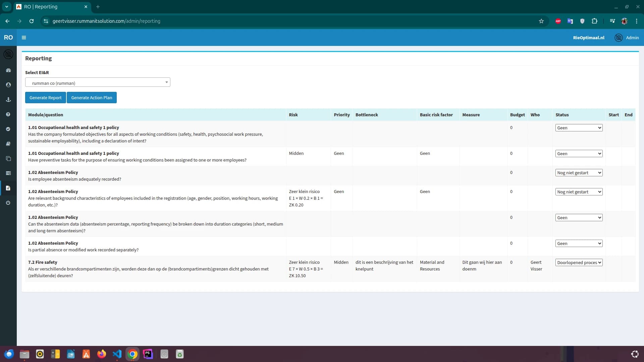644x362 pixels.
Task: Open the copy pages sidebar icon
Action: (8, 159)
